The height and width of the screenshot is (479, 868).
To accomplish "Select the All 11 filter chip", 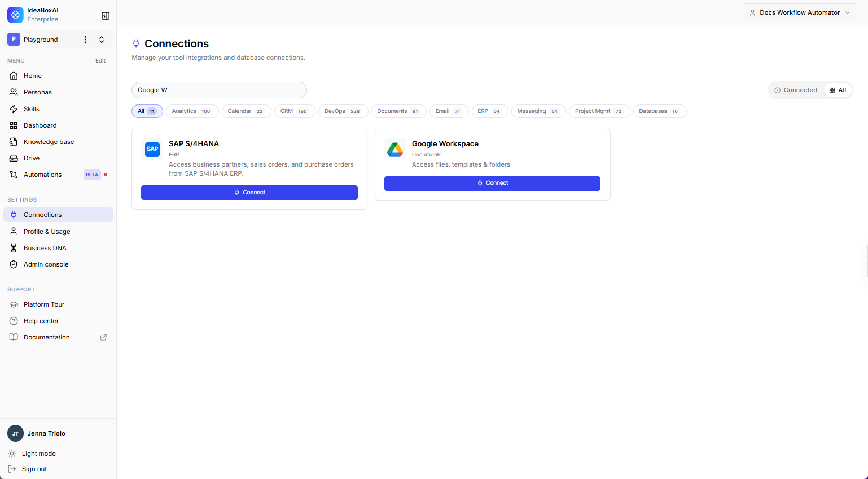I will click(147, 111).
